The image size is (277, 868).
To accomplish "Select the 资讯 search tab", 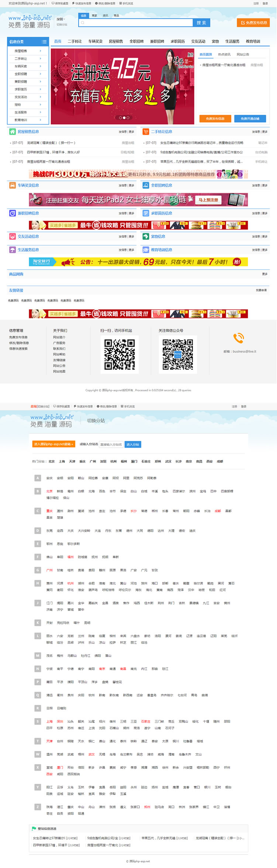I will pos(105,16).
